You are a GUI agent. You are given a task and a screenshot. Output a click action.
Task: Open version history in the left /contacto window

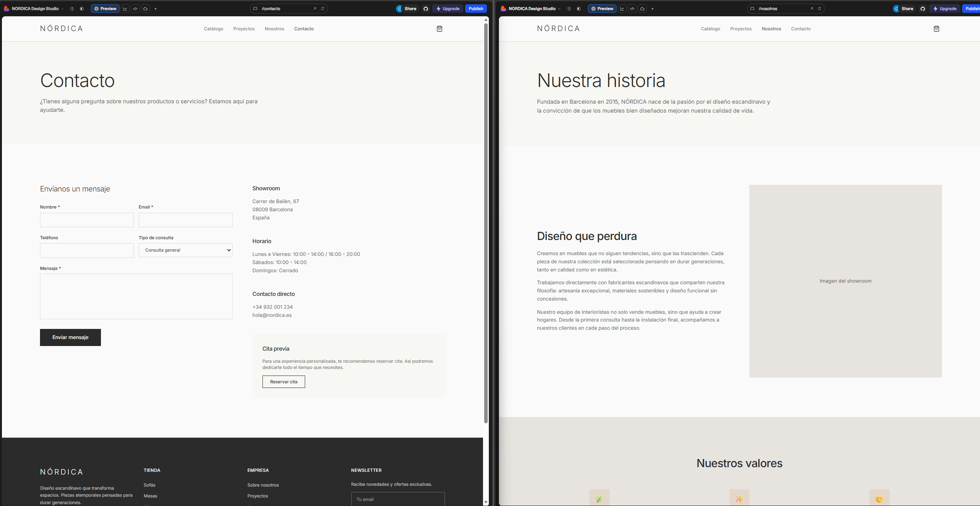tap(72, 9)
